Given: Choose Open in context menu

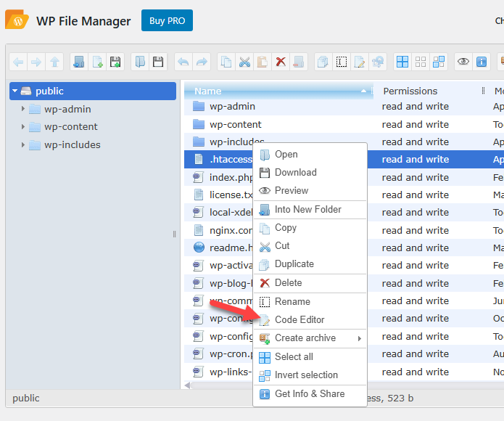Looking at the screenshot, I should coord(310,155).
